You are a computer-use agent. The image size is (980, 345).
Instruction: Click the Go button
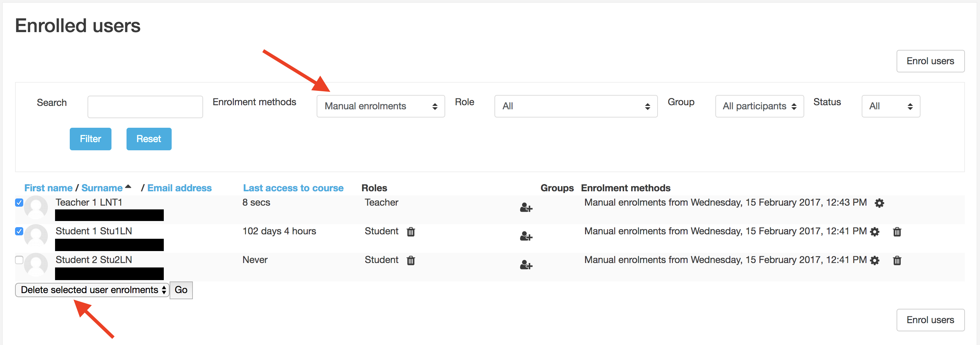click(181, 290)
